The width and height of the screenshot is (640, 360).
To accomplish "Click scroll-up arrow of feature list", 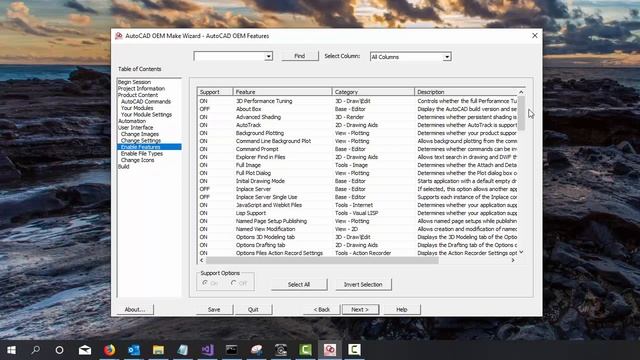I will point(521,92).
